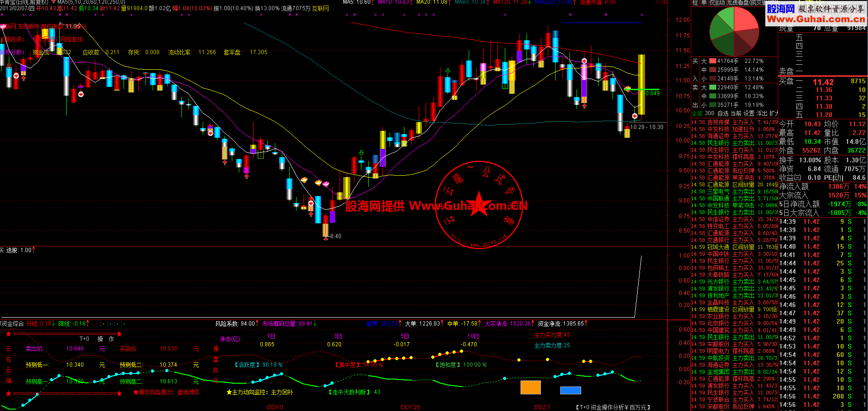Click the 中青宝(日线,前复权) chart title
Viewport: 868px width, 411px height.
coord(24,2)
